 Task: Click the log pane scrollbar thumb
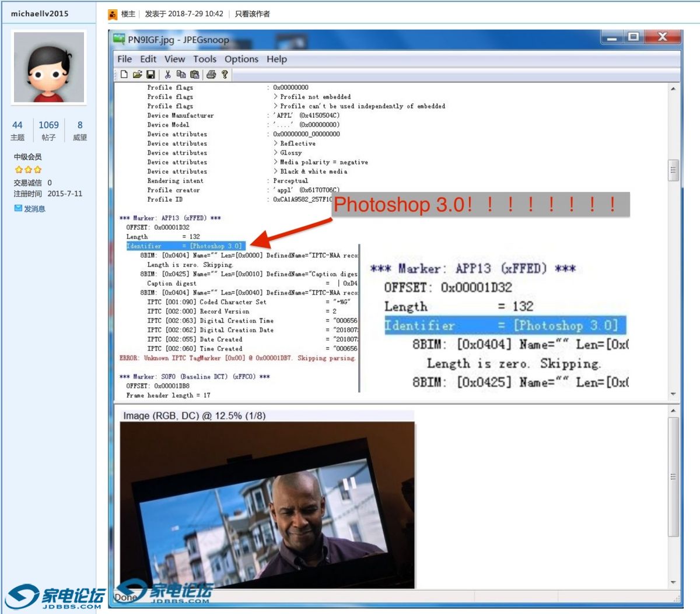point(673,170)
